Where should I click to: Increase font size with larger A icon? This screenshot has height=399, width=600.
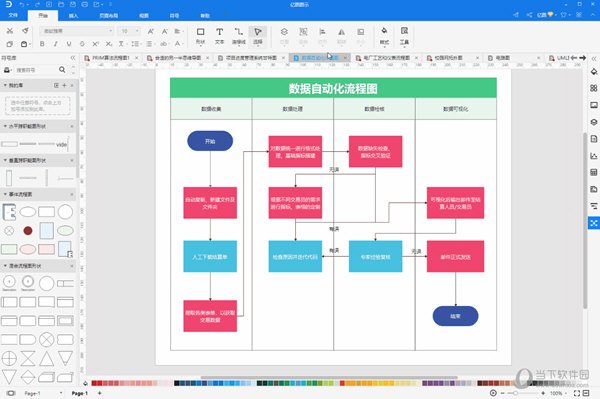[151, 31]
